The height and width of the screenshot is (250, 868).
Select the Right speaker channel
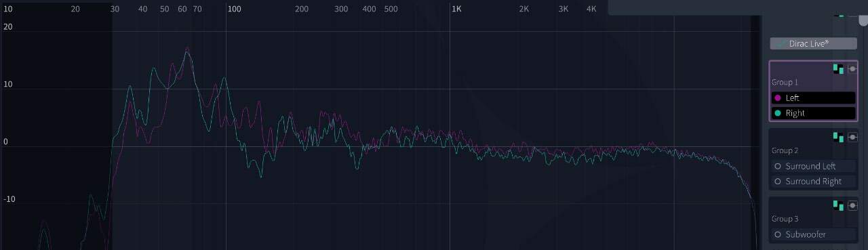click(813, 113)
